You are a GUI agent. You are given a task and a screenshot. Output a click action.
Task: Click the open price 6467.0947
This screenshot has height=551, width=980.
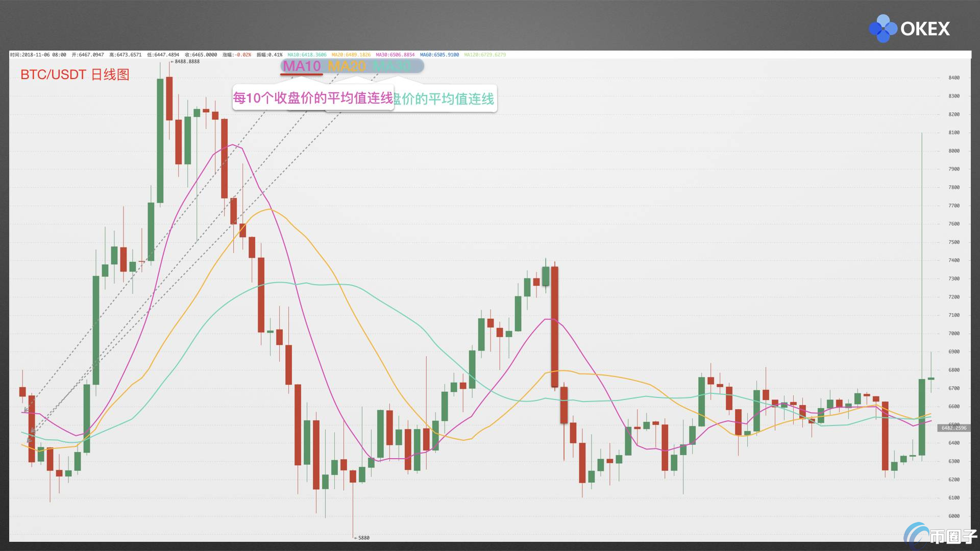tap(91, 55)
